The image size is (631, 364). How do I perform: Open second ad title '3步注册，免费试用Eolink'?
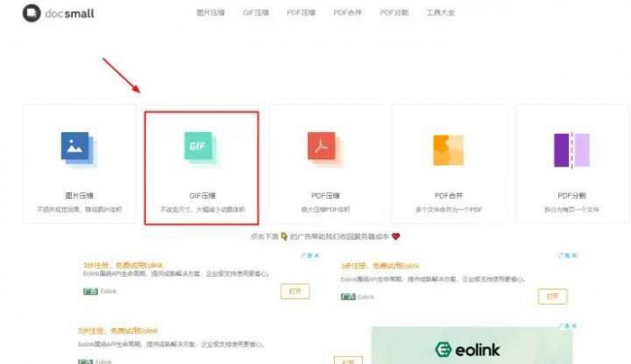click(380, 266)
